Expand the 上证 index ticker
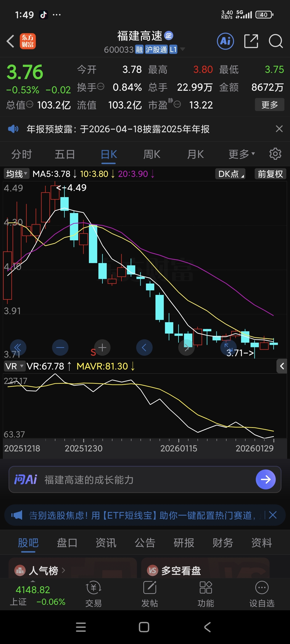Viewport: 290px width, 644px height. pyautogui.click(x=33, y=581)
